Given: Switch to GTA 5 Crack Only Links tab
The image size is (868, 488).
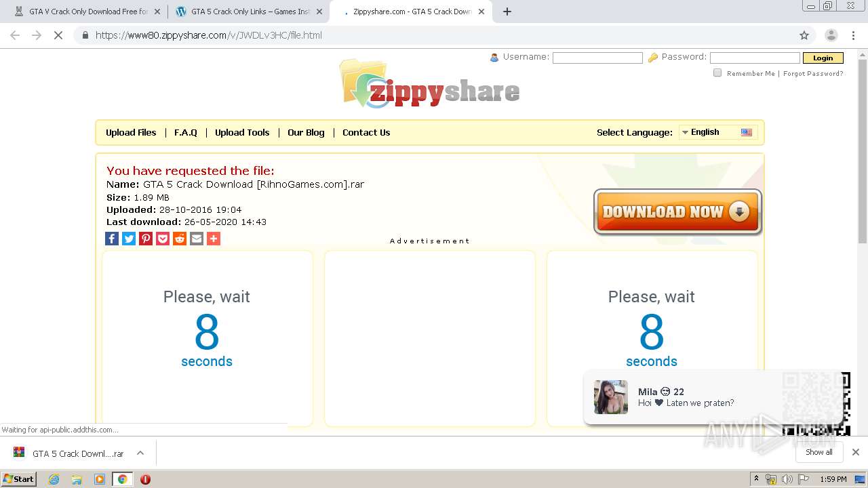Looking at the screenshot, I should point(248,12).
